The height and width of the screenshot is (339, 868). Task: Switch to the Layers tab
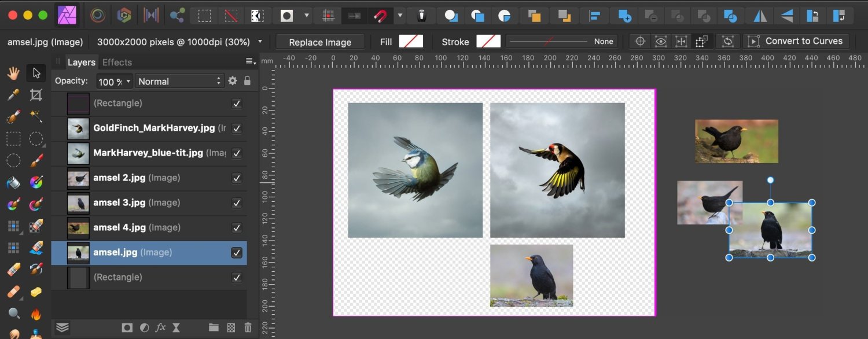pyautogui.click(x=82, y=62)
